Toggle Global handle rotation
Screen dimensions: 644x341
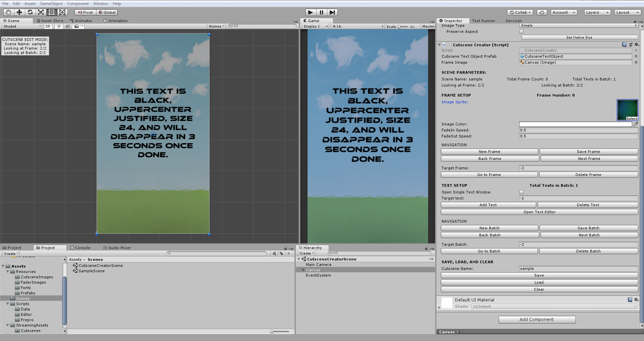point(107,12)
